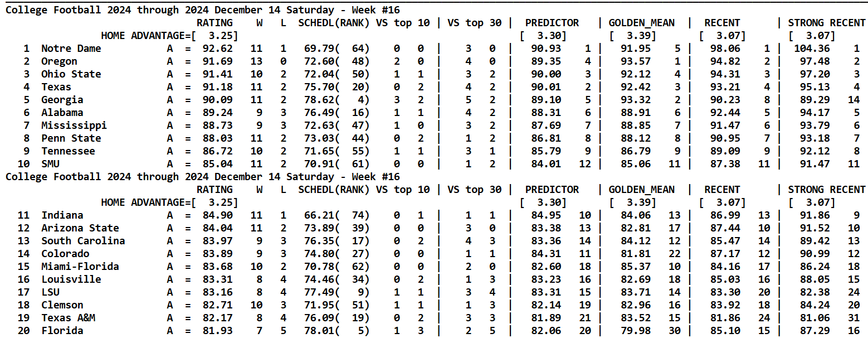This screenshot has height=338, width=868.
Task: Click the Georgia team entry
Action: click(x=62, y=100)
